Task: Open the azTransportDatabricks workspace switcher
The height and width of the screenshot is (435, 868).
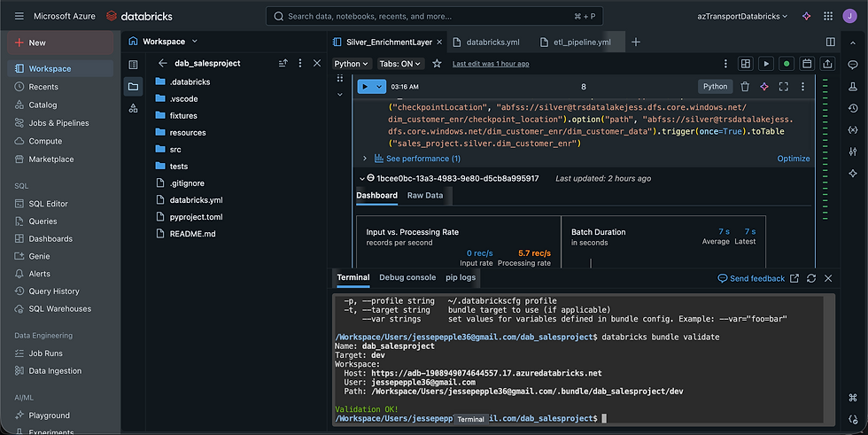Action: point(742,16)
